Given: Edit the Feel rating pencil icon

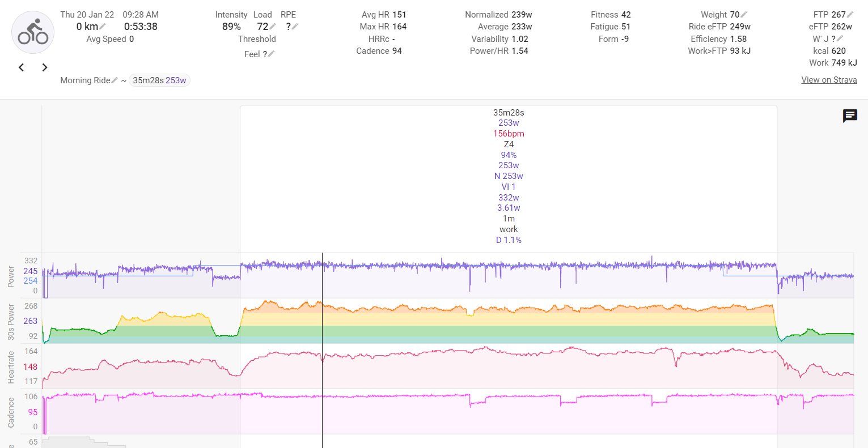Looking at the screenshot, I should pos(271,54).
